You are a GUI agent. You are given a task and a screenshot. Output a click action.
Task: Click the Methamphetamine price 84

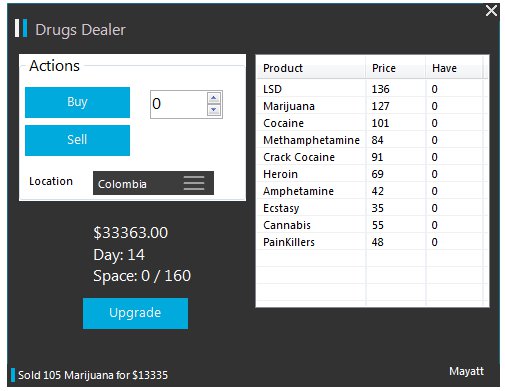[x=377, y=140]
